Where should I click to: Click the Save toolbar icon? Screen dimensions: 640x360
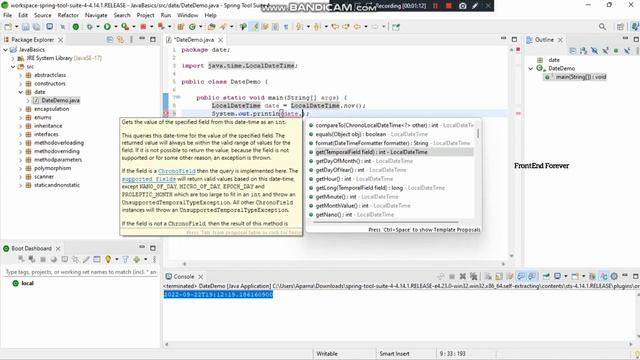(26, 27)
